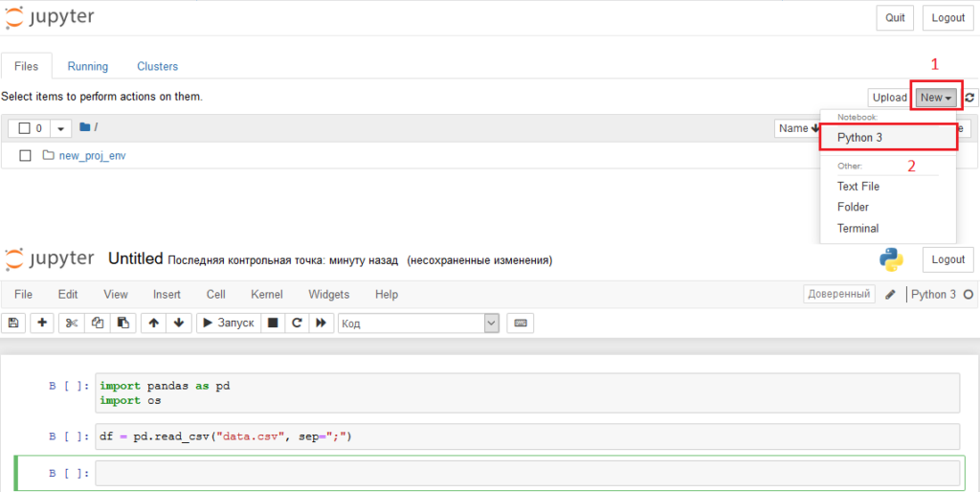Check the box next to new_proj_env

click(23, 156)
